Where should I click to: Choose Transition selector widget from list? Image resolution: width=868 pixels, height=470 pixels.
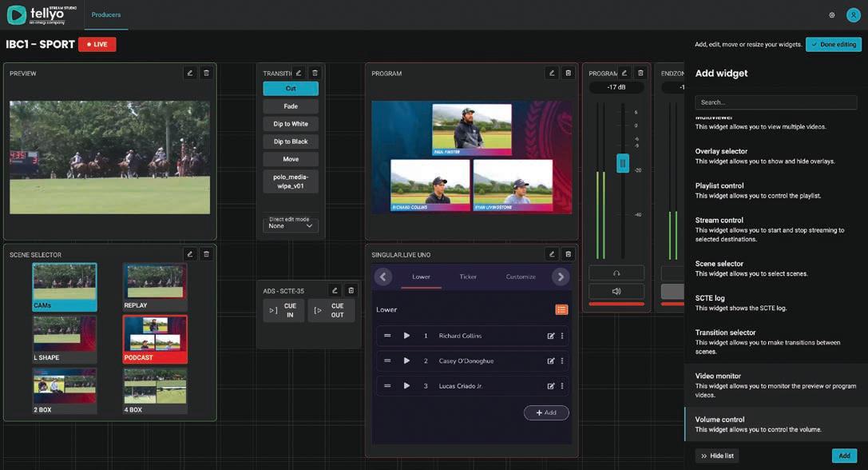pyautogui.click(x=775, y=341)
